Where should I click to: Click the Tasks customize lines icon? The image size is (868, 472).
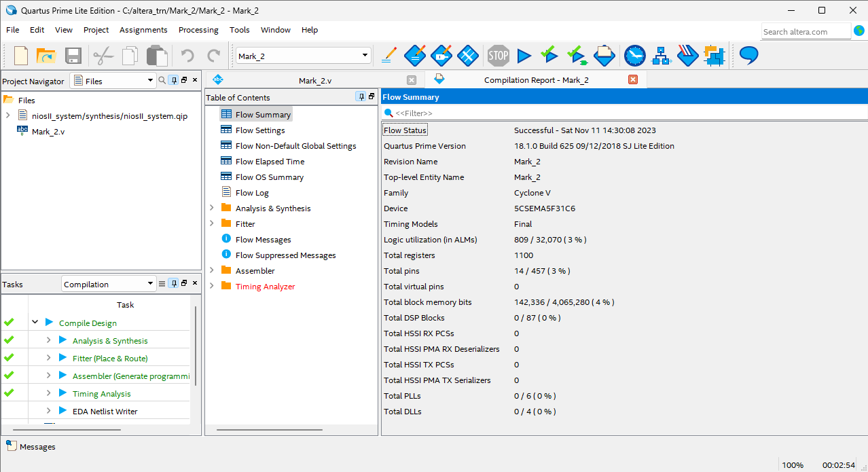pyautogui.click(x=162, y=284)
